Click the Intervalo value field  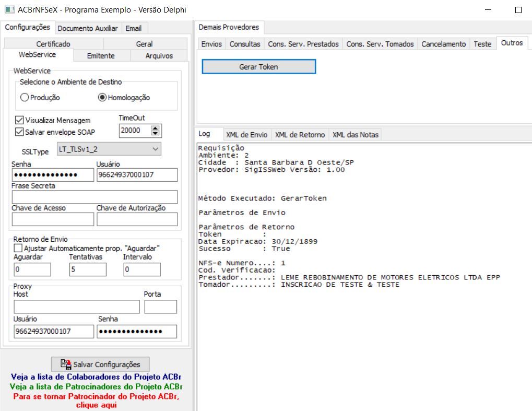pyautogui.click(x=142, y=269)
